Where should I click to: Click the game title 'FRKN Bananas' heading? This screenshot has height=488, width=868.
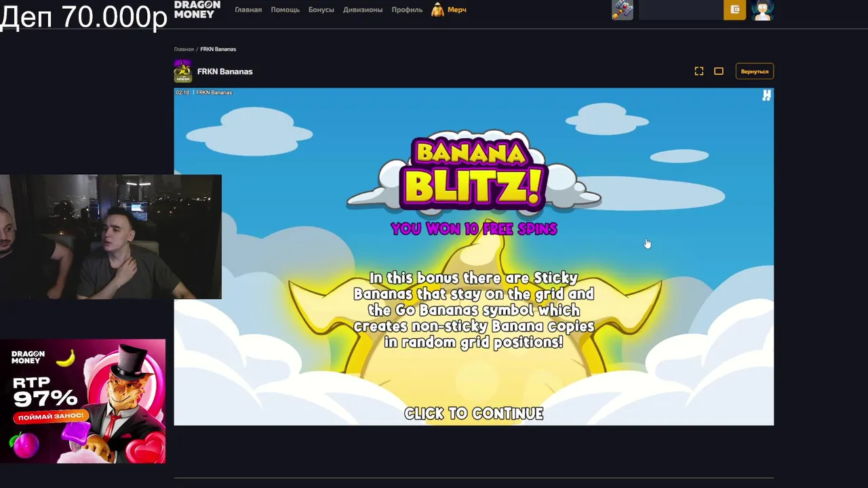pyautogui.click(x=225, y=71)
